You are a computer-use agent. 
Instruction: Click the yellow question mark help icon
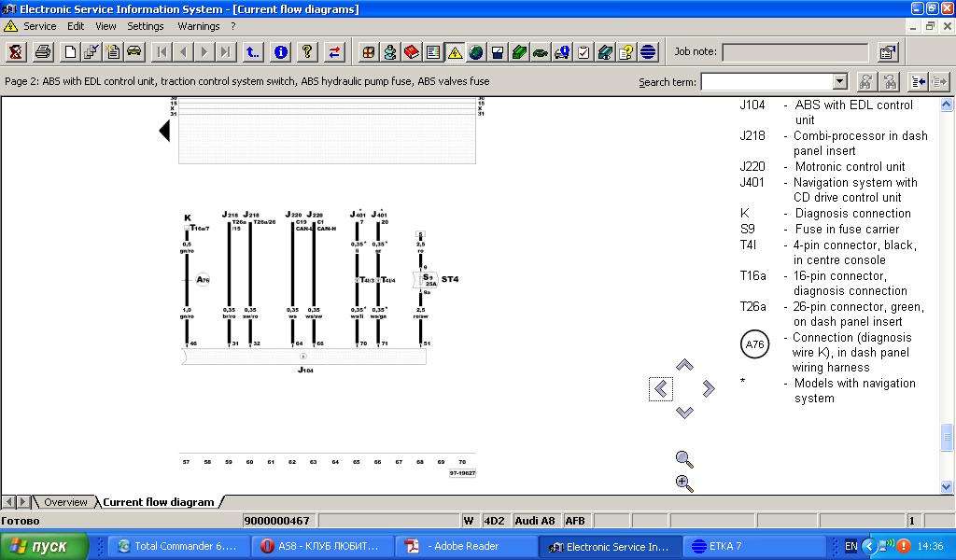click(x=307, y=51)
